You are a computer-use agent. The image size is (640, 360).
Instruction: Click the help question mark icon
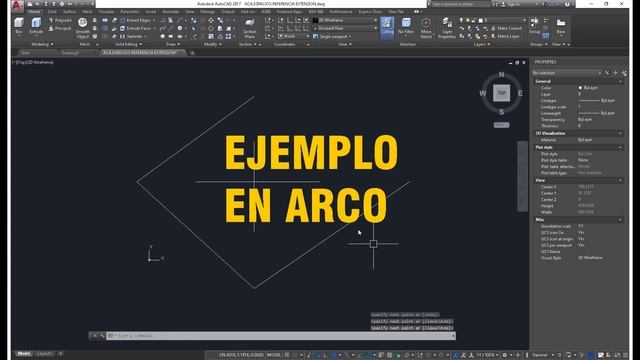(567, 4)
